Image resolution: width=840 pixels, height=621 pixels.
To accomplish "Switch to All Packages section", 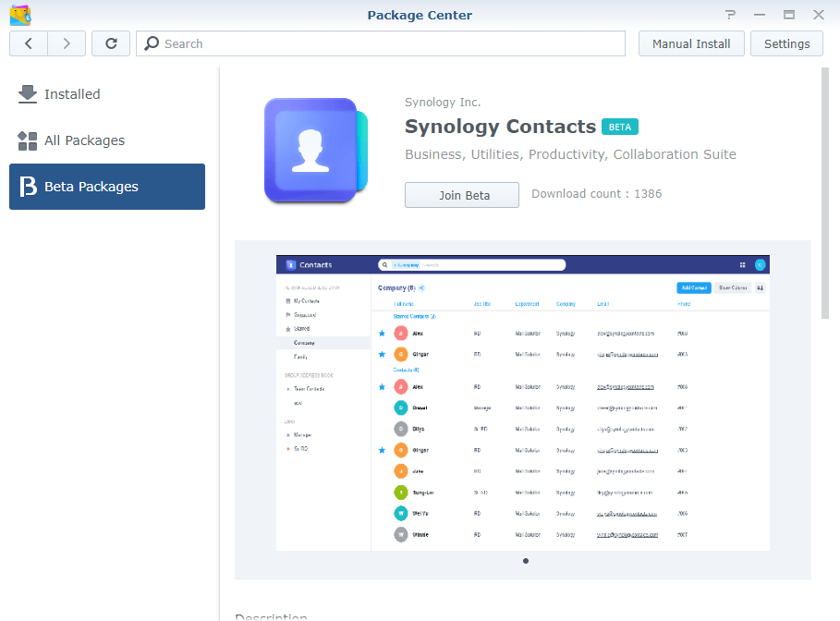I will pos(107,140).
